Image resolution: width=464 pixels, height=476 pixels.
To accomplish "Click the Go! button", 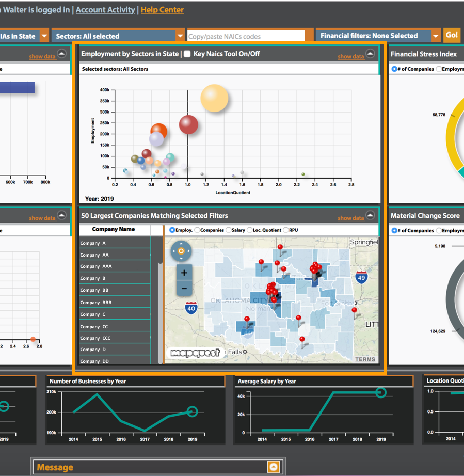I will 452,35.
